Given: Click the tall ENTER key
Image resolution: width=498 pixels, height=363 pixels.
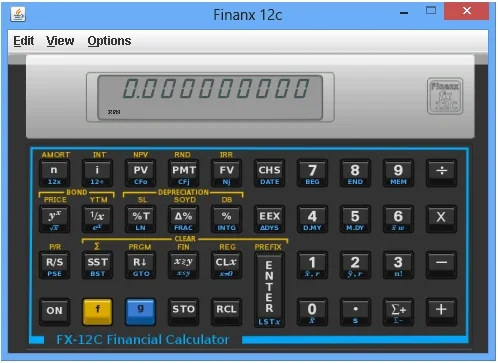Looking at the screenshot, I should click(269, 289).
